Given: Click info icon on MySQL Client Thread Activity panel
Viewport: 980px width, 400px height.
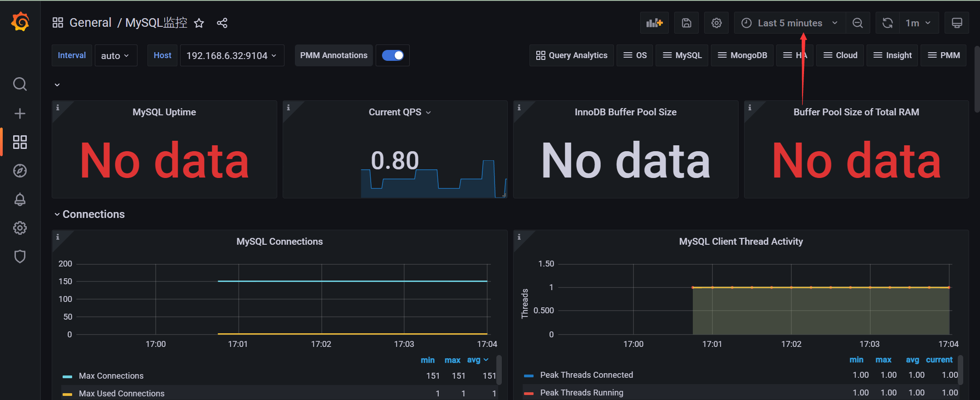Looking at the screenshot, I should [519, 237].
